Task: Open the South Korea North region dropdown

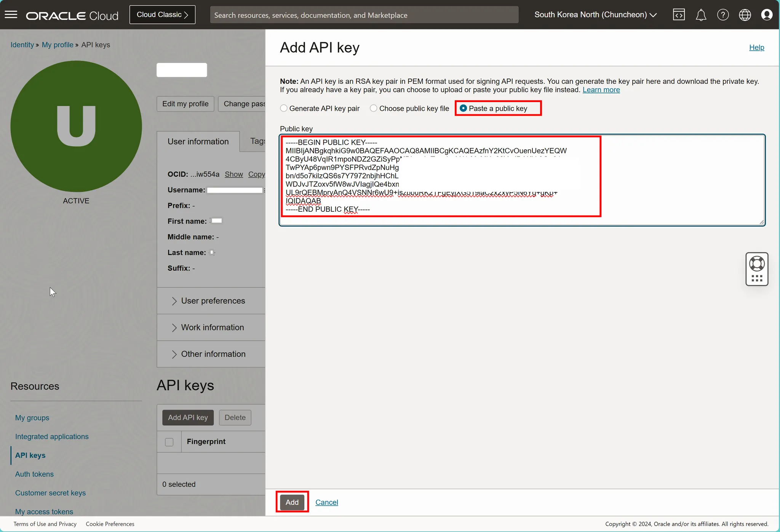Action: (x=595, y=15)
